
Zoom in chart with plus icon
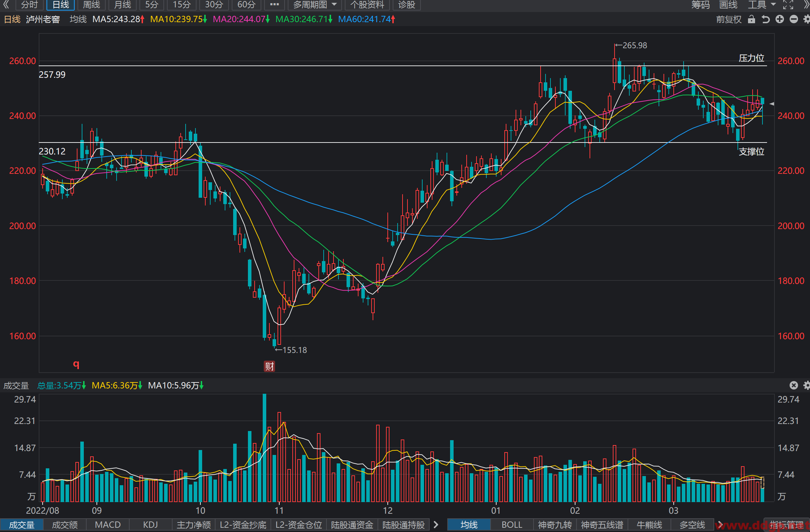779,19
